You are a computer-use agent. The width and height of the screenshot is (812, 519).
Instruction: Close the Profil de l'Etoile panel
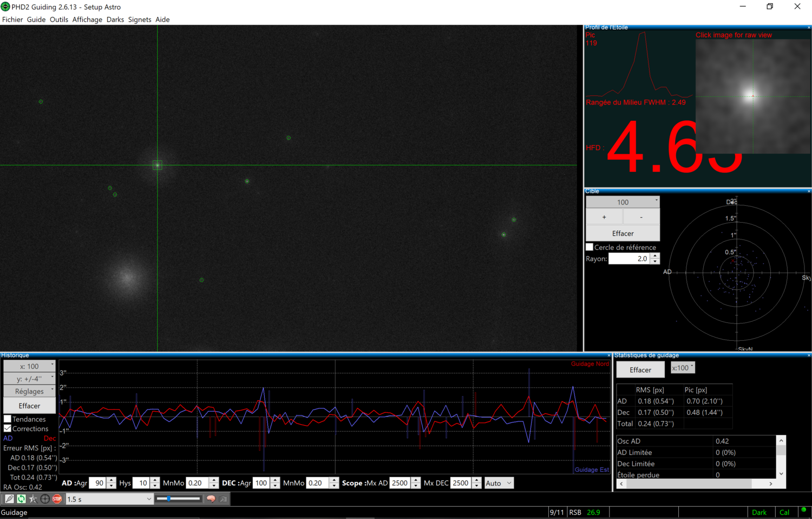coord(809,27)
